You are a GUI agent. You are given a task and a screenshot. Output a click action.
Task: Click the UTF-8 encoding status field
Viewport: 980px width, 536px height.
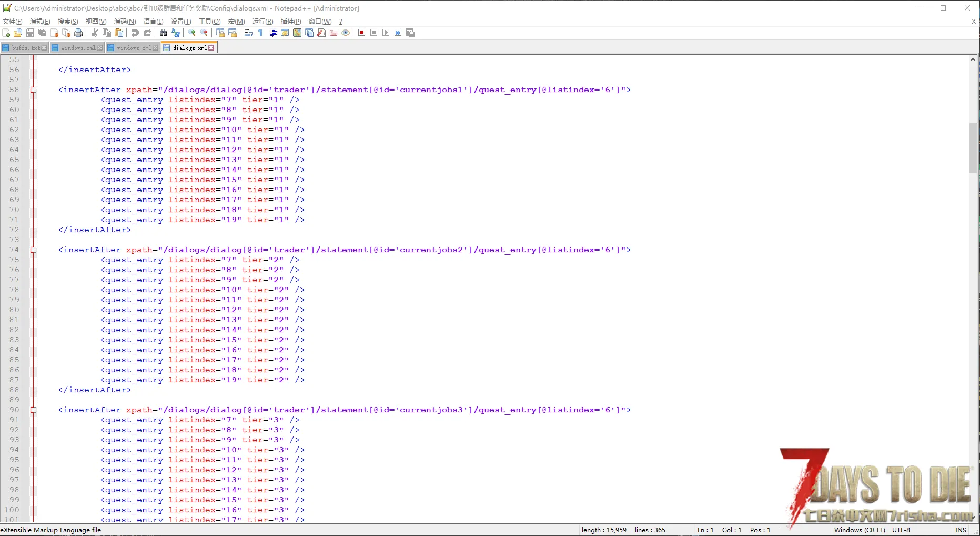(x=901, y=530)
